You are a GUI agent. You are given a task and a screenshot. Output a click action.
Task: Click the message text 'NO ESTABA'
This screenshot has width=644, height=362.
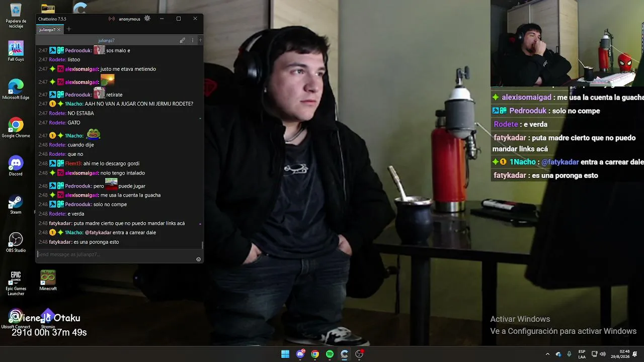point(80,114)
